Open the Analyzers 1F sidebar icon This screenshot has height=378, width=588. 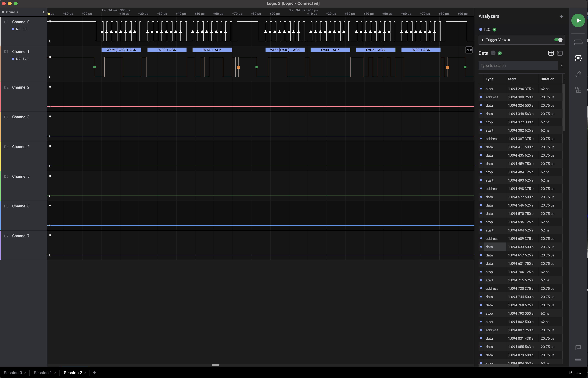[578, 58]
